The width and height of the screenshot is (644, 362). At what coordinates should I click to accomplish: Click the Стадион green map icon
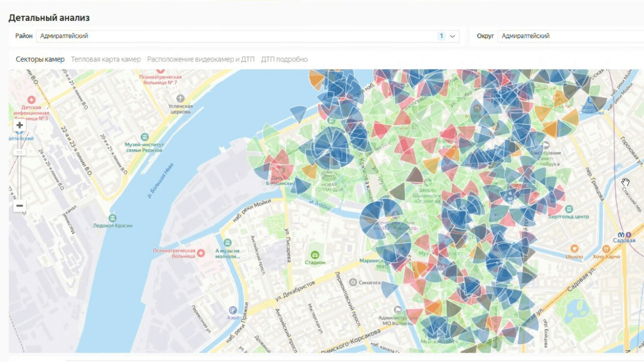[x=315, y=255]
